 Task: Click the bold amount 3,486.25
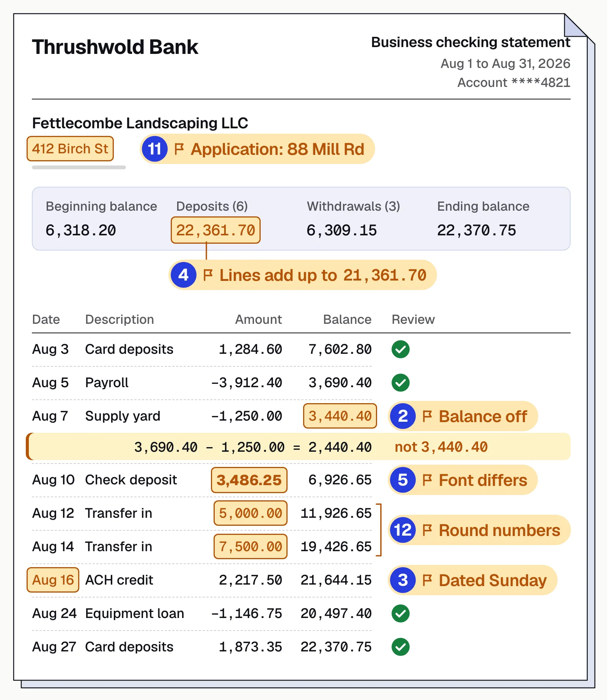click(249, 480)
